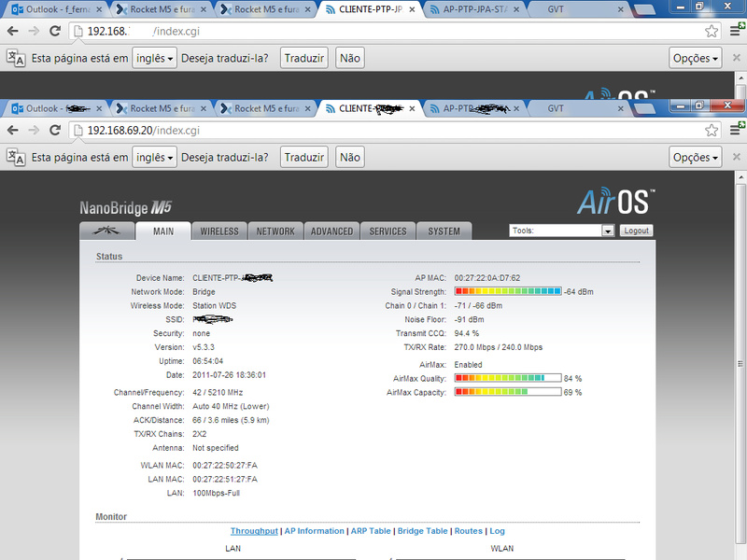Switch to the Outlook tab in front window

click(x=56, y=108)
